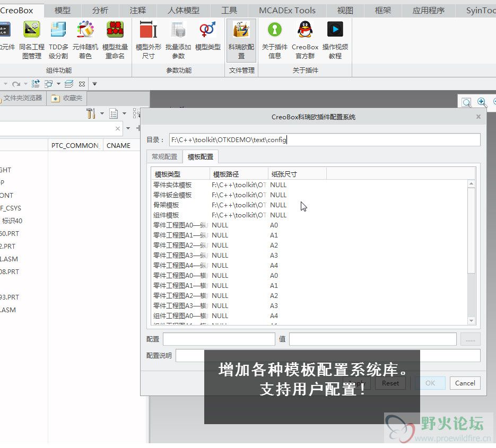Select the 模板配置 tab

coord(200,156)
